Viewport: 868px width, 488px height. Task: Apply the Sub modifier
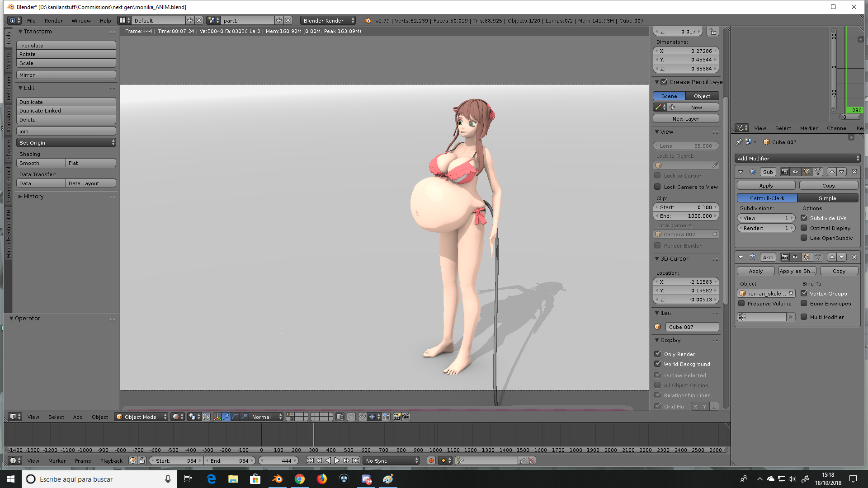(766, 186)
